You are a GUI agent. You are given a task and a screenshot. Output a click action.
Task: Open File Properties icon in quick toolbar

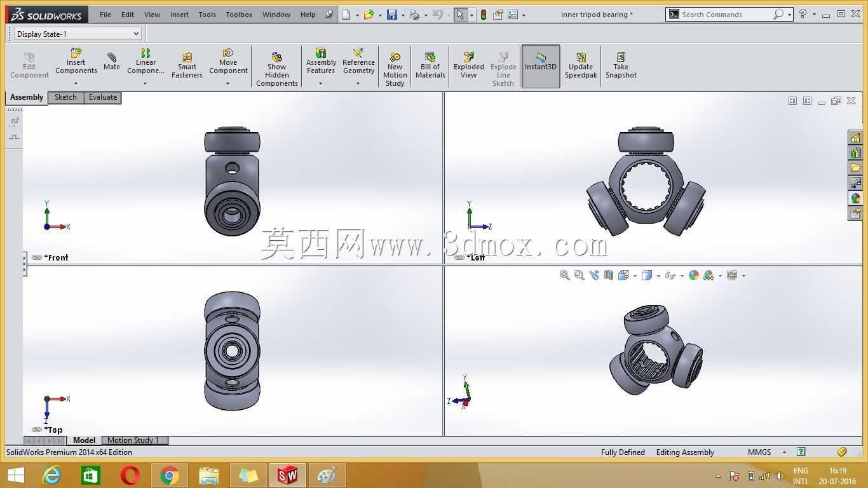498,14
